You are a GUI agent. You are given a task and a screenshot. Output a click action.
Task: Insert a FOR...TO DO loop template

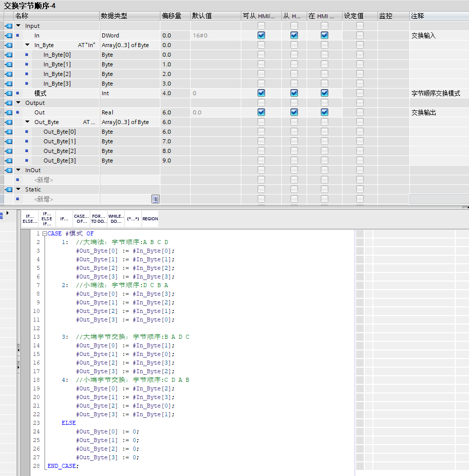[99, 219]
